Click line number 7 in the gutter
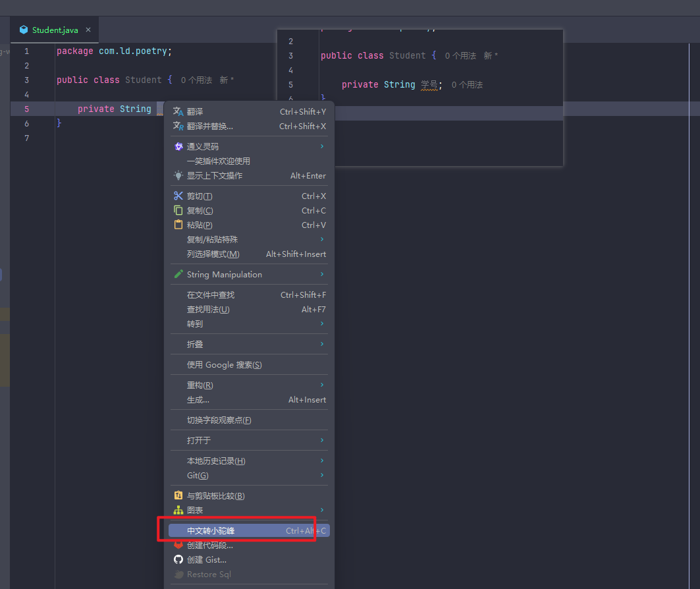700x589 pixels. pyautogui.click(x=27, y=138)
